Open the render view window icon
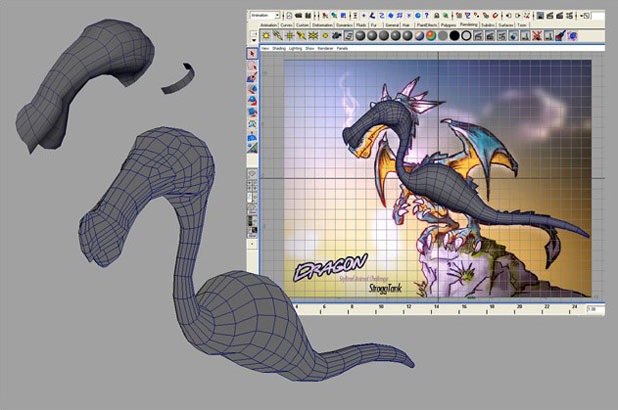Image resolution: width=618 pixels, height=410 pixels. click(540, 15)
